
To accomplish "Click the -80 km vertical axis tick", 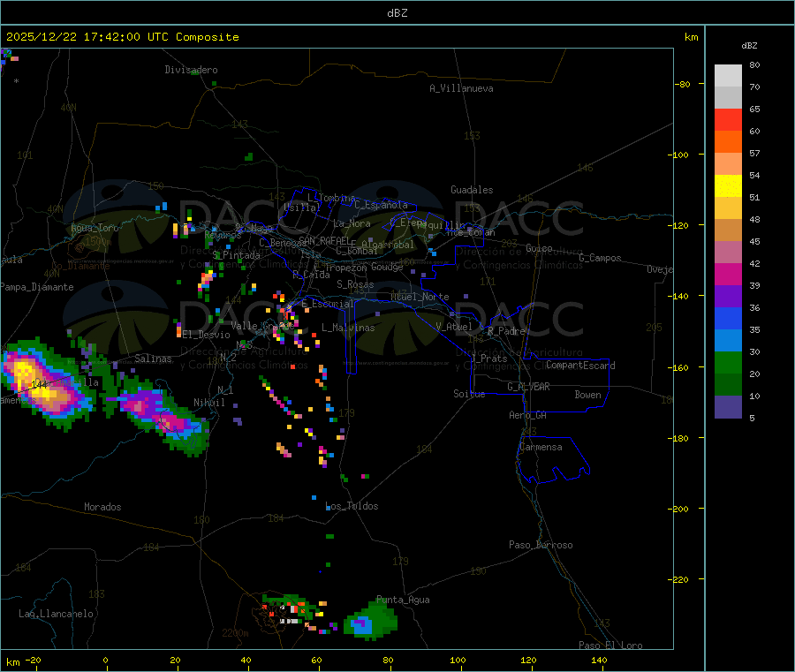I will pyautogui.click(x=683, y=84).
